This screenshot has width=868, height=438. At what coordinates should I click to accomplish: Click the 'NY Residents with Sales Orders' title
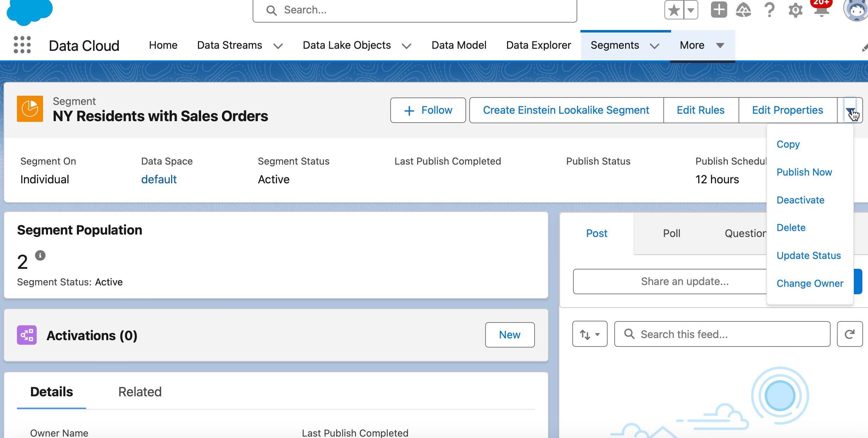(160, 116)
